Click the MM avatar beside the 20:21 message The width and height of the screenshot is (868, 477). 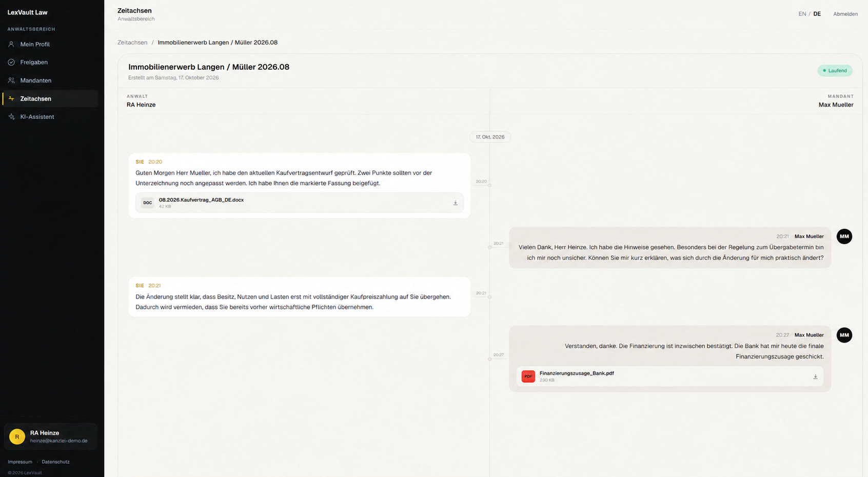(844, 236)
